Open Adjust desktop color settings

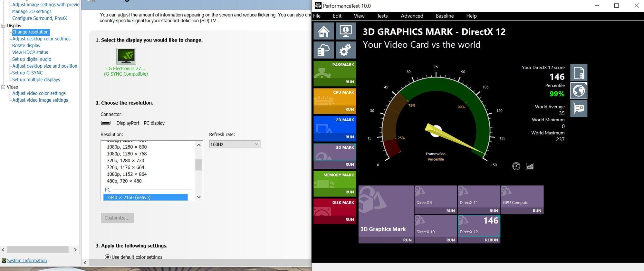(x=41, y=39)
